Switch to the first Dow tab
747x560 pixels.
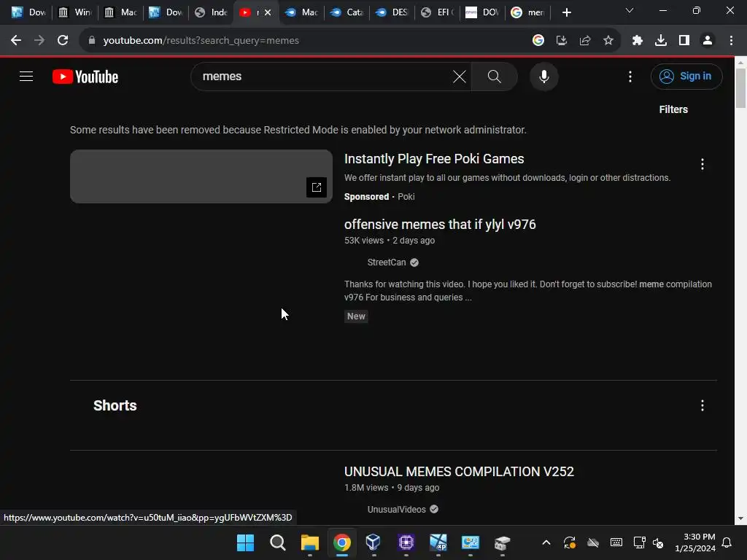coord(29,12)
